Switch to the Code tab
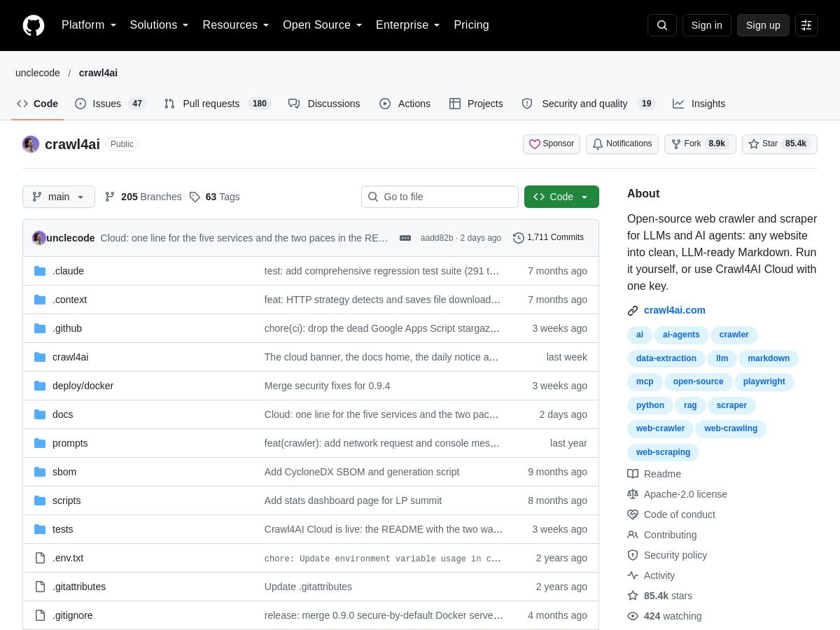This screenshot has height=630, width=840. [38, 104]
